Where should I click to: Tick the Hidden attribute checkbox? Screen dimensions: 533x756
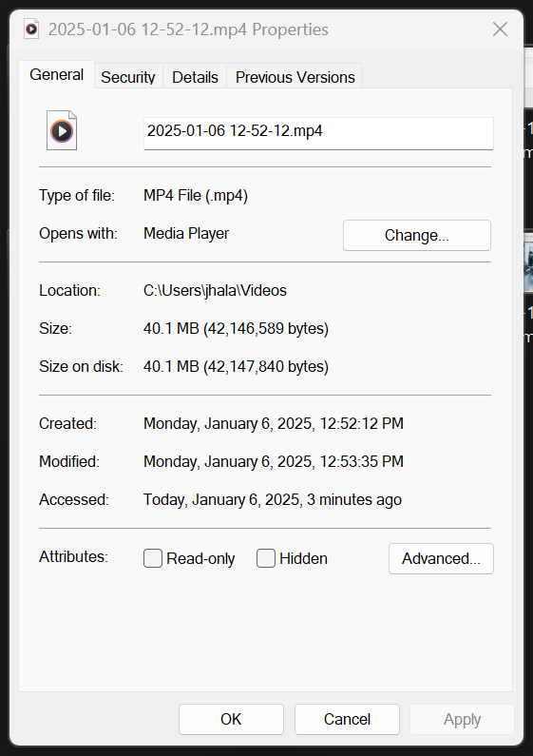pos(265,558)
